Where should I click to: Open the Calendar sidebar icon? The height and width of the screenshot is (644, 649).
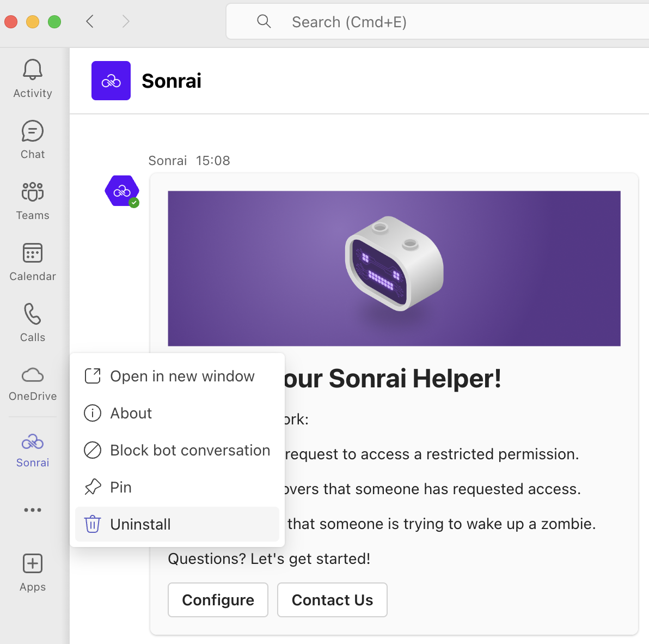[x=32, y=253]
